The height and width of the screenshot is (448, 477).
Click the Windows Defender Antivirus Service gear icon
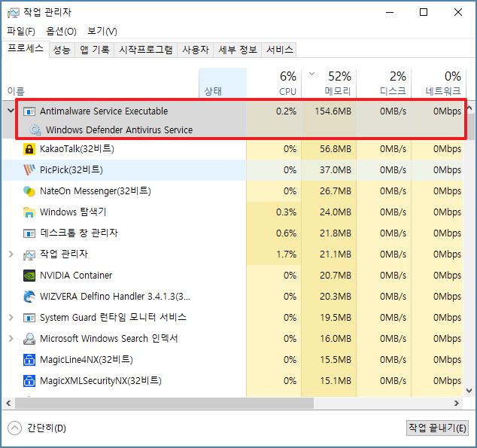point(35,130)
